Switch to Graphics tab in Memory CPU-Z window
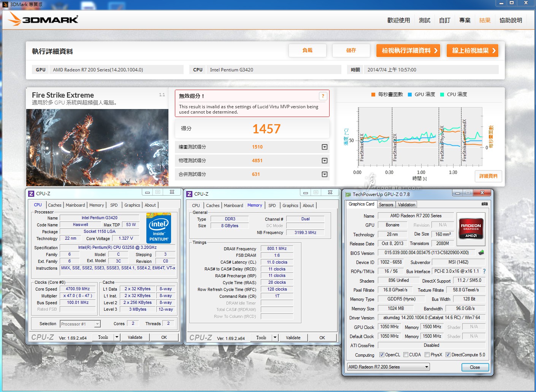The height and width of the screenshot is (392, 536). point(290,205)
